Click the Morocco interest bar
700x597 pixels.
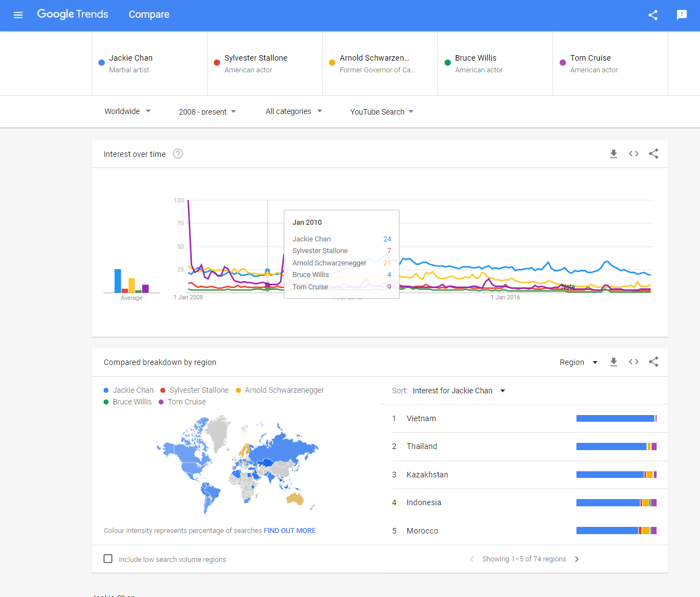[617, 531]
